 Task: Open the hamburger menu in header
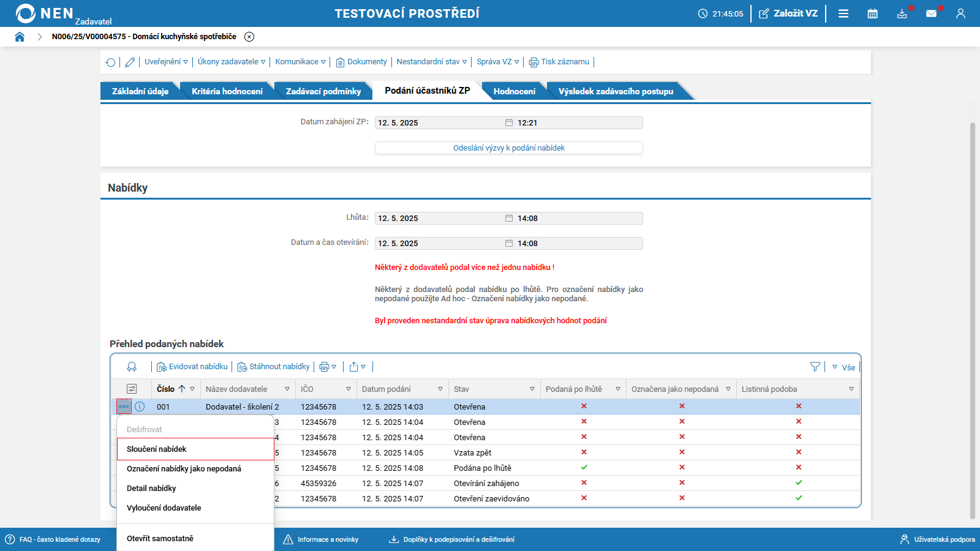843,13
